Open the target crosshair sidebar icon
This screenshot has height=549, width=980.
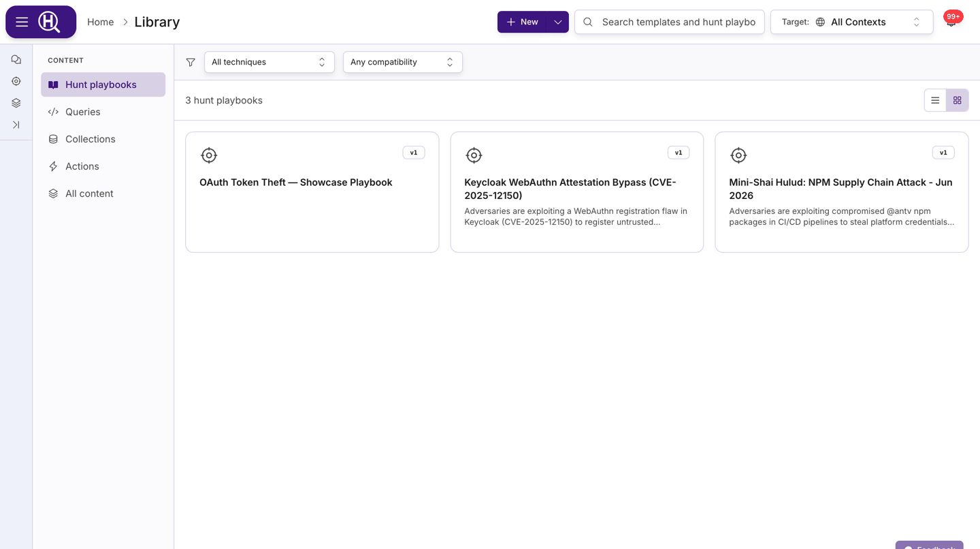point(16,82)
